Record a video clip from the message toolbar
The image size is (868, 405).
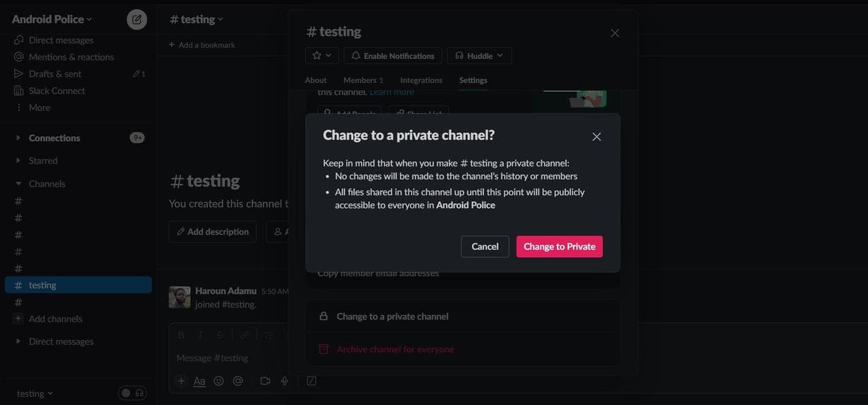264,380
